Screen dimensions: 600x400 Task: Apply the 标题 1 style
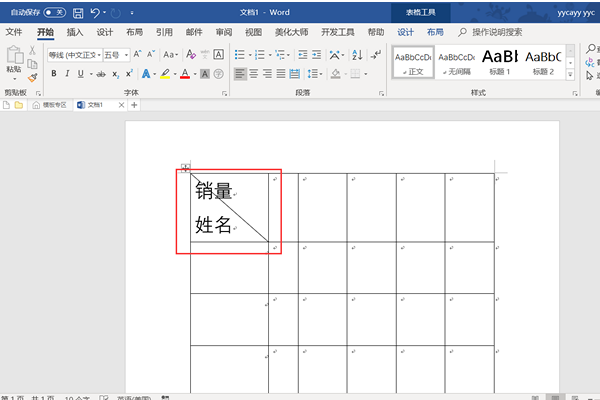point(499,63)
